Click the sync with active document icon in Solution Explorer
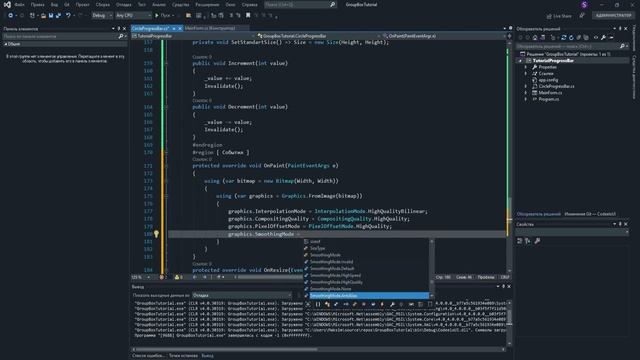This screenshot has width=640, height=360. tap(564, 37)
